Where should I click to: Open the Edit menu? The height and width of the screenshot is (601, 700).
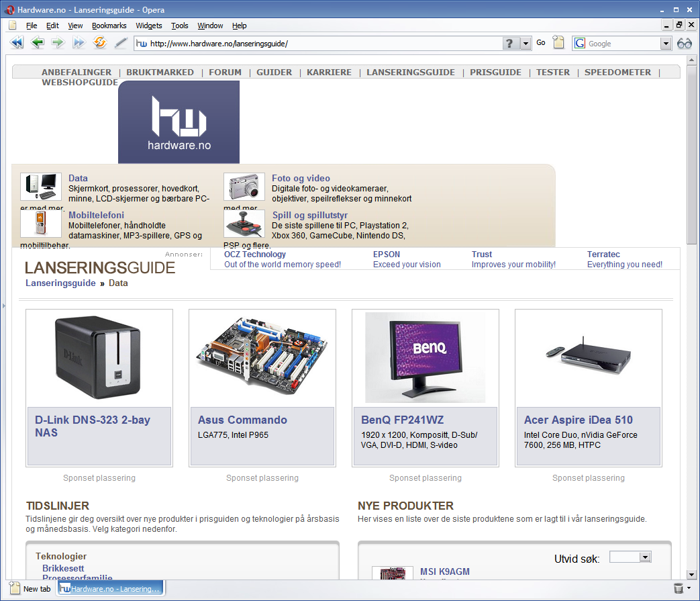(52, 26)
